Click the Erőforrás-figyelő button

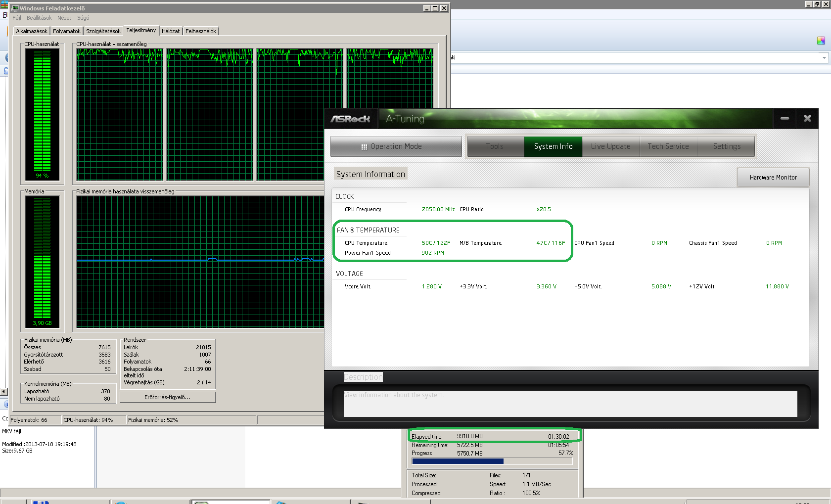[168, 397]
